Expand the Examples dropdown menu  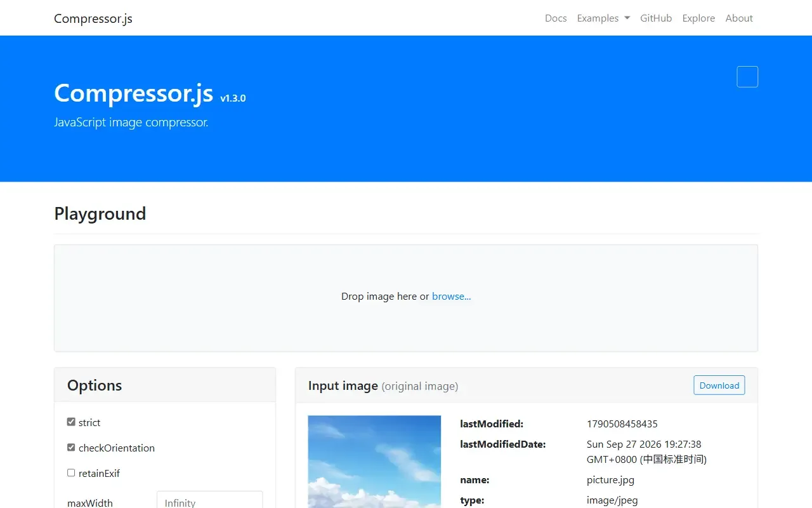[603, 18]
